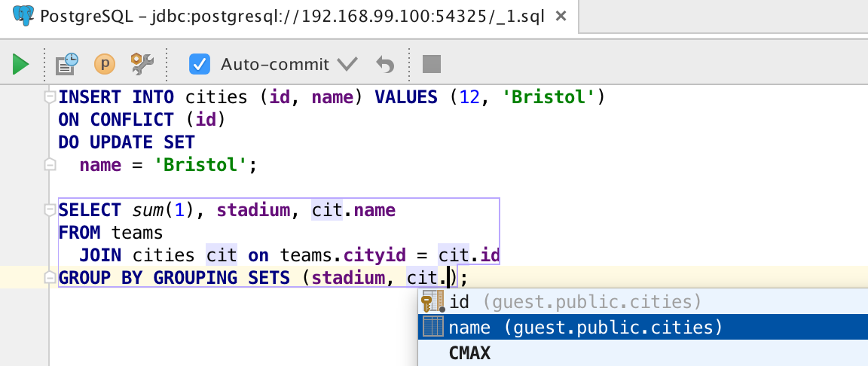Click number 12 in the VALUES clause
The height and width of the screenshot is (366, 868).
[469, 97]
